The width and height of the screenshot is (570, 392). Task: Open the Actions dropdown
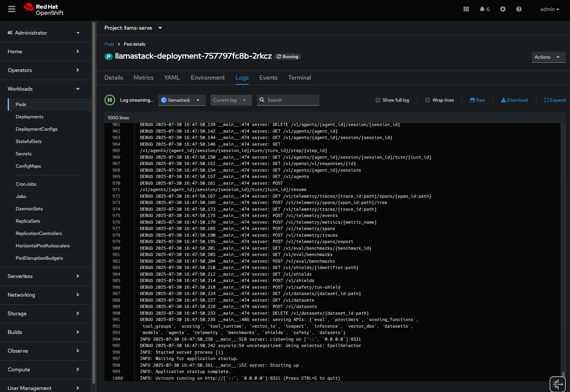tap(549, 57)
